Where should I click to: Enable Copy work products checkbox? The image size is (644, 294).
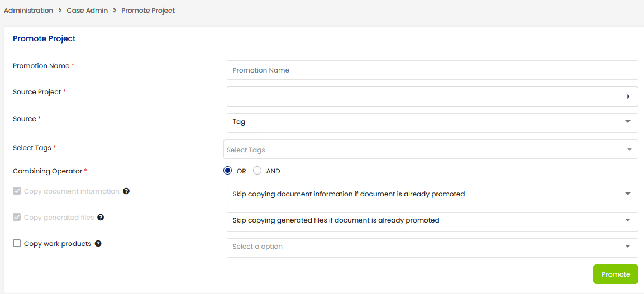(x=17, y=244)
